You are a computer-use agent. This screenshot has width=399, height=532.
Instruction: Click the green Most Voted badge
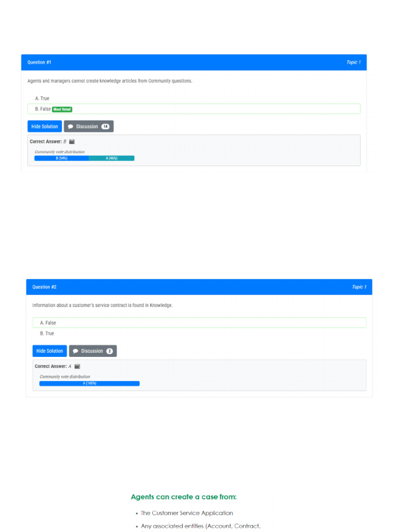[x=62, y=109]
